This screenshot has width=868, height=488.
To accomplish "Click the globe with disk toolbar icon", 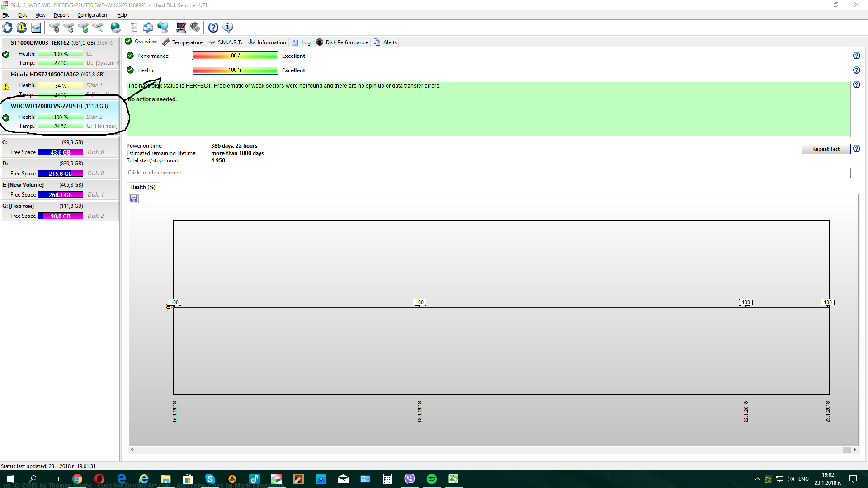I will pyautogui.click(x=116, y=28).
